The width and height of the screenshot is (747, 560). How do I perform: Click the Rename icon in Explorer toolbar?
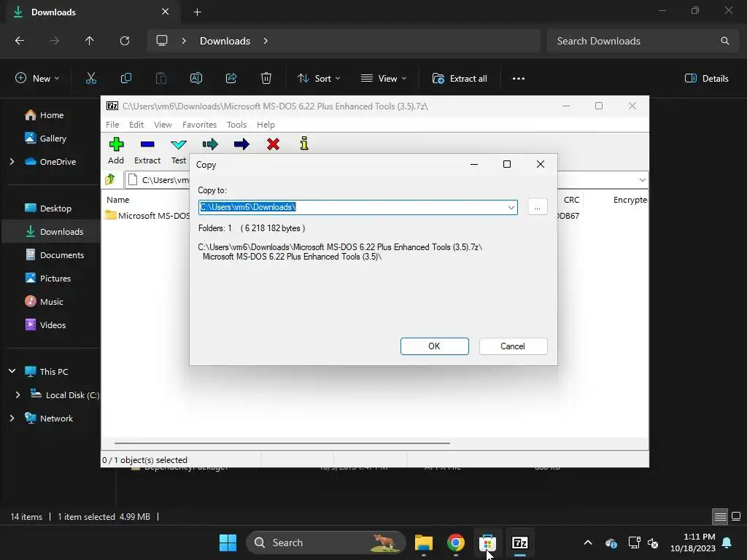click(x=196, y=79)
